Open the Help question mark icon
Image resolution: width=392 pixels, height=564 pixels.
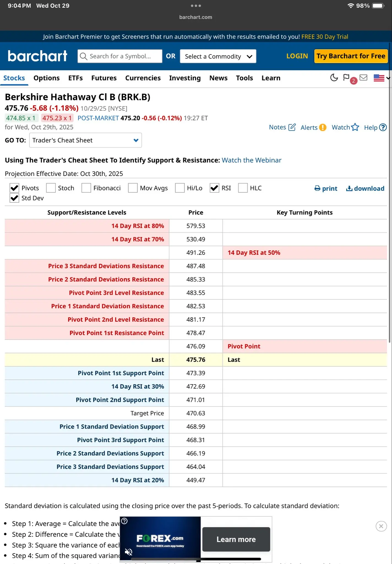click(383, 127)
